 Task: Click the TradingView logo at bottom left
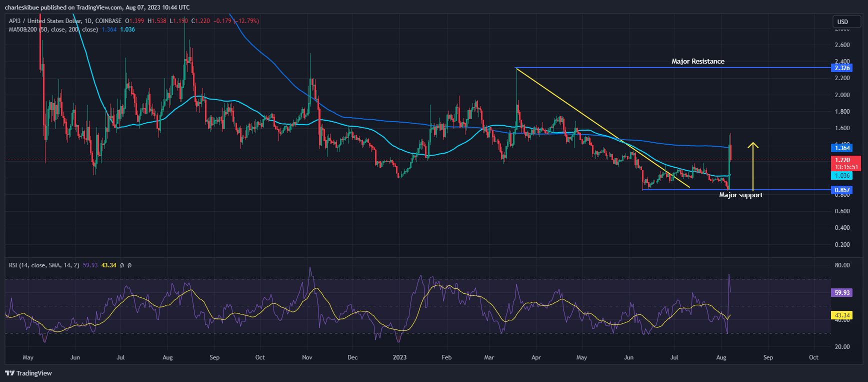pyautogui.click(x=28, y=373)
